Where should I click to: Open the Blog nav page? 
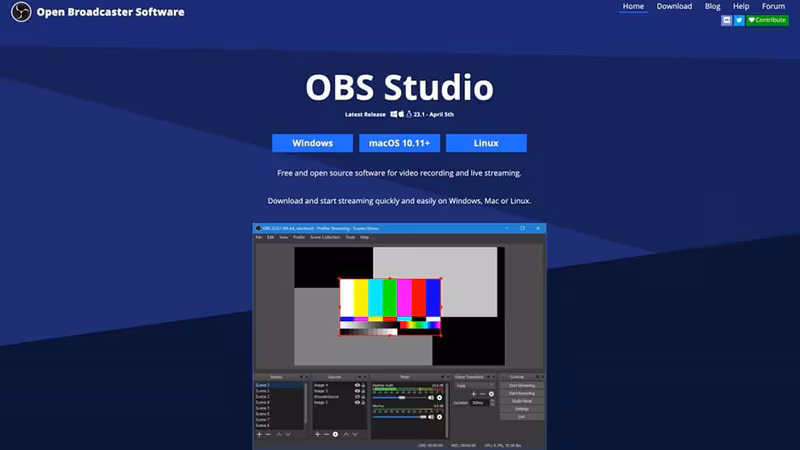pyautogui.click(x=712, y=6)
